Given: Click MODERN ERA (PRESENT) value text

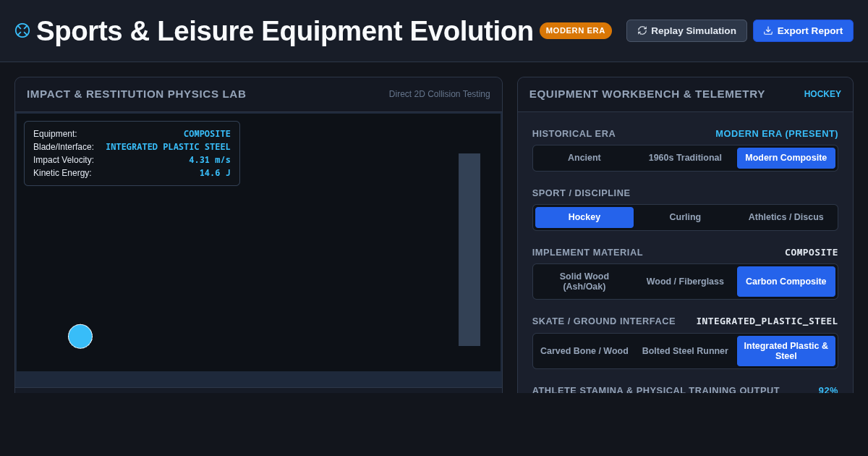Looking at the screenshot, I should [x=777, y=134].
